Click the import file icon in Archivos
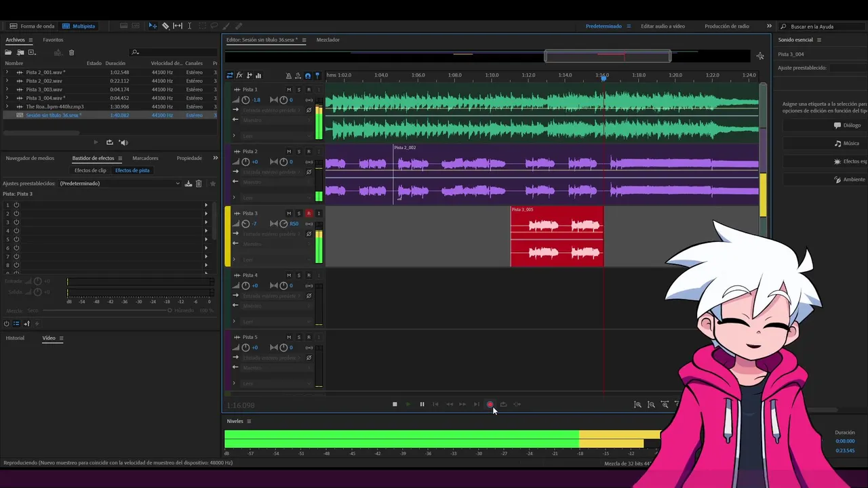The width and height of the screenshot is (868, 488). (x=20, y=52)
